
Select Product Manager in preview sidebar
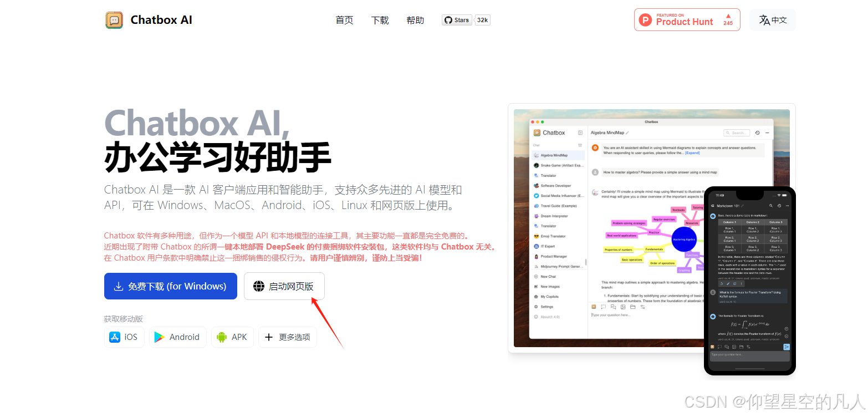tap(558, 256)
